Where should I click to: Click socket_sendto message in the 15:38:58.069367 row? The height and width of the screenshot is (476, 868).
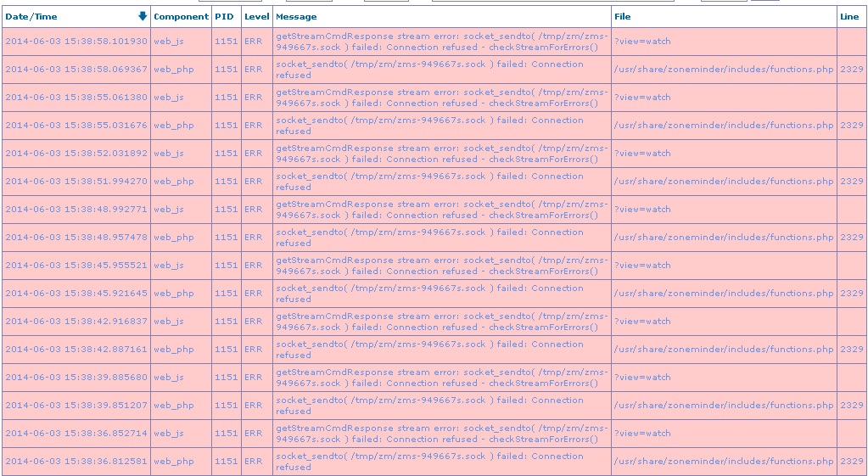[x=429, y=70]
